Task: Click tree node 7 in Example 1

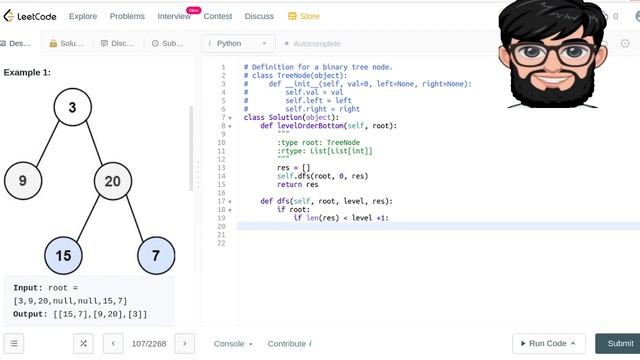Action: click(x=156, y=256)
